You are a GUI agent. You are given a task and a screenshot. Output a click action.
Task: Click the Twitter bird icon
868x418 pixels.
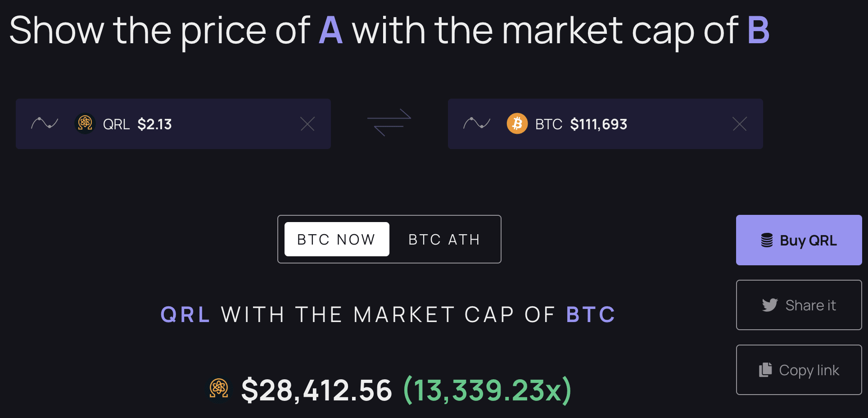point(770,305)
